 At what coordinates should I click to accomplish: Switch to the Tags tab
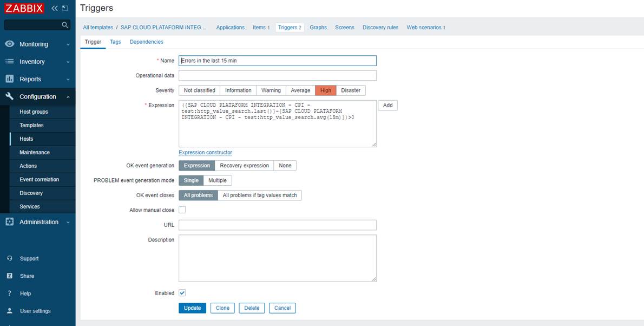[x=115, y=42]
